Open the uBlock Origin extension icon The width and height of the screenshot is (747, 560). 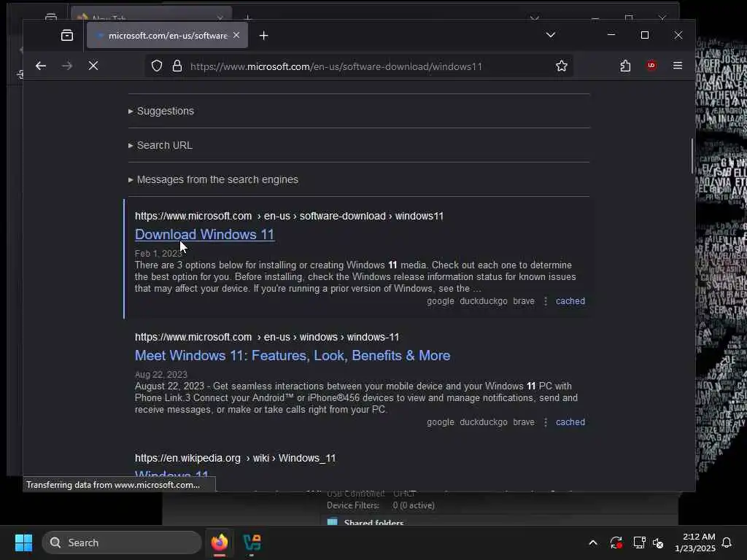[x=651, y=66]
